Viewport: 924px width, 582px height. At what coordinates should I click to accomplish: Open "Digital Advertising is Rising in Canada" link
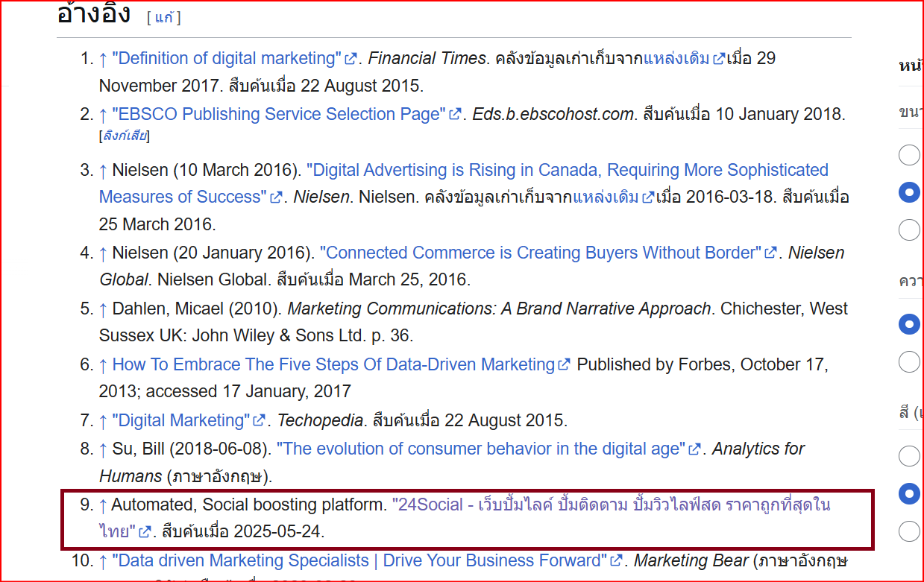pos(464,184)
